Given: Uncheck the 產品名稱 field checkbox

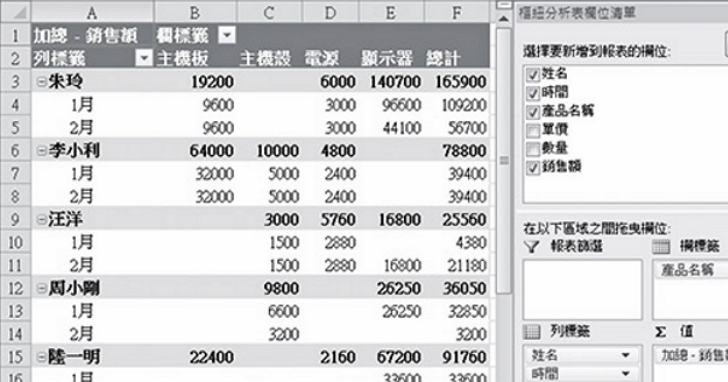Looking at the screenshot, I should (533, 111).
